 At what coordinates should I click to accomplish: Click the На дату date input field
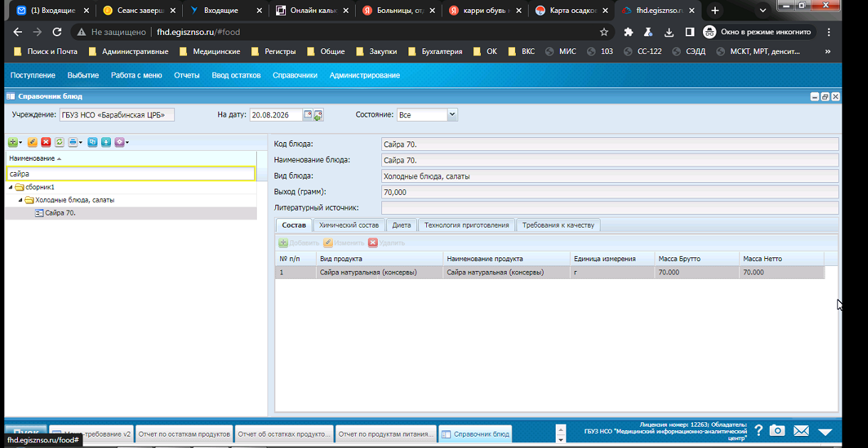pyautogui.click(x=276, y=114)
